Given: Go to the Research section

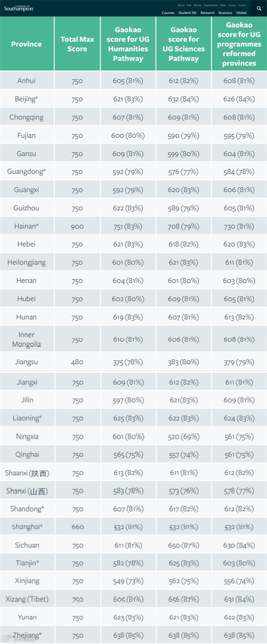Looking at the screenshot, I should [208, 13].
